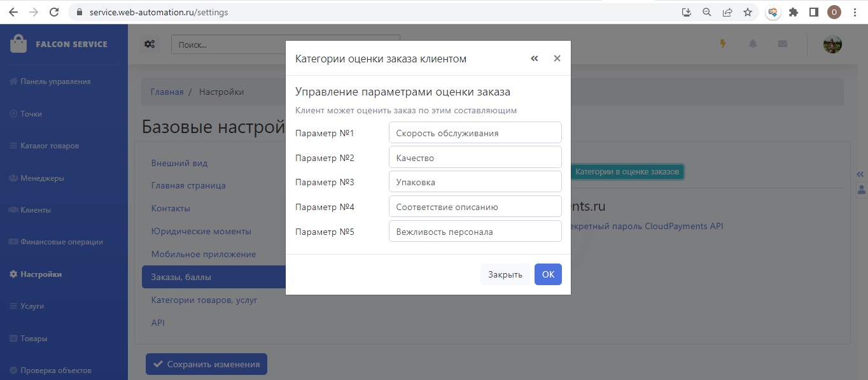868x380 pixels.
Task: Click the lightning bolt icon in top bar
Action: [x=722, y=44]
